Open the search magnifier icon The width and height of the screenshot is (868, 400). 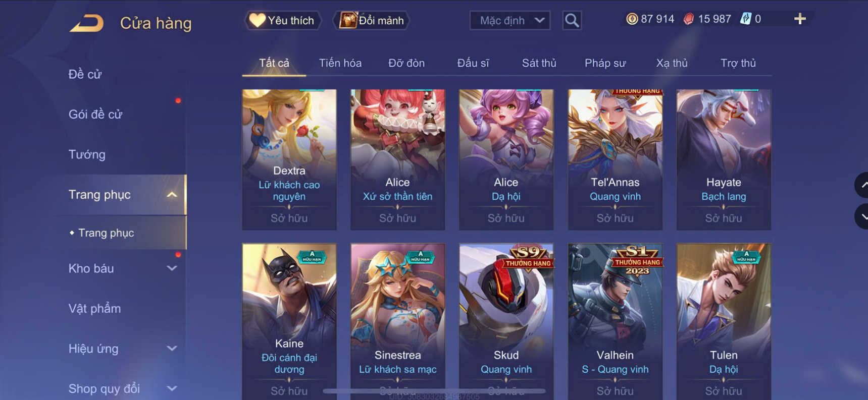pyautogui.click(x=572, y=20)
